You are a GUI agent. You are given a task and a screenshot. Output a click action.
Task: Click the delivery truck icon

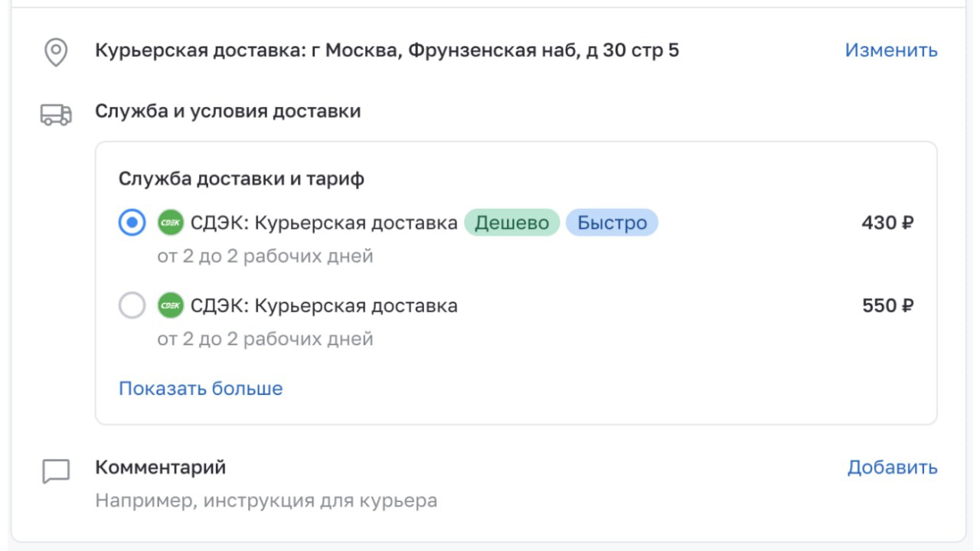coord(56,115)
